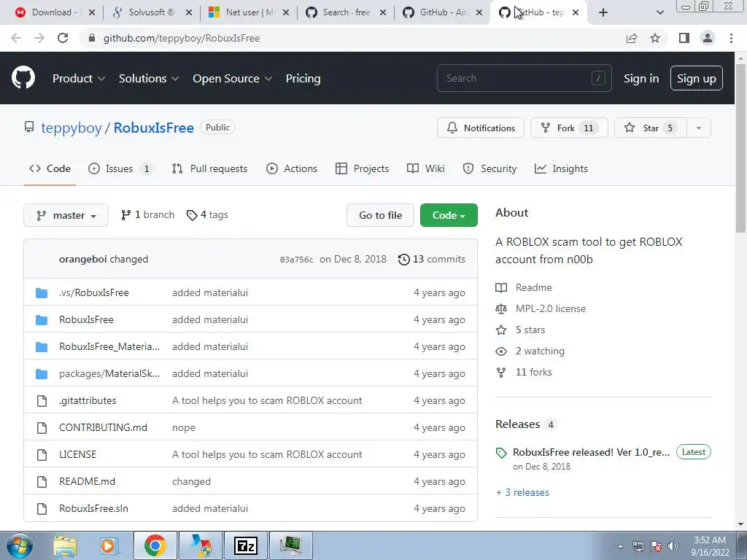
Task: Open the Windows Start button
Action: point(20,545)
